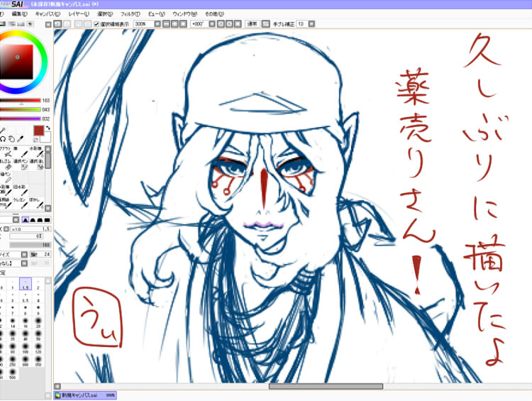532x401 pixels.
Task: Toggle the transparent color icon below foreground swatch
Action: tap(35, 140)
